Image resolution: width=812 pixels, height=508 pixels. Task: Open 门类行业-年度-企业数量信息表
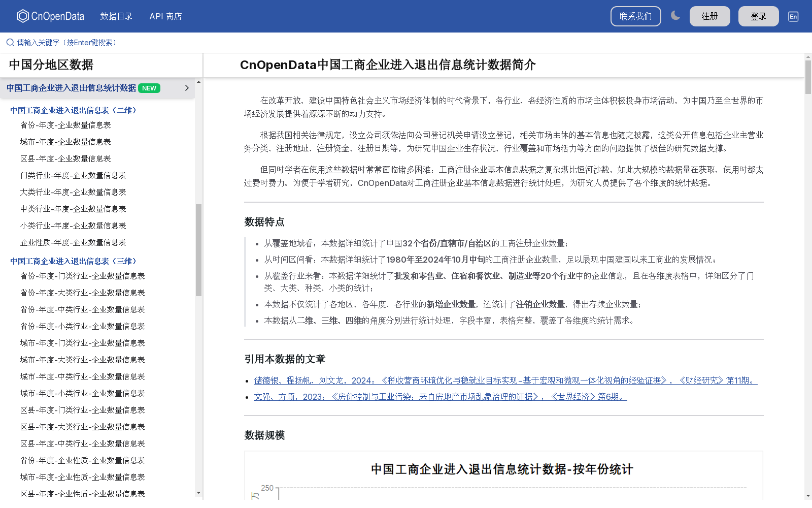73,175
